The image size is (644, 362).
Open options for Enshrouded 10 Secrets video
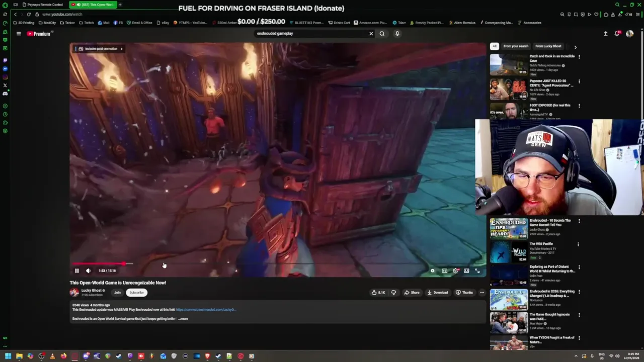579,221
